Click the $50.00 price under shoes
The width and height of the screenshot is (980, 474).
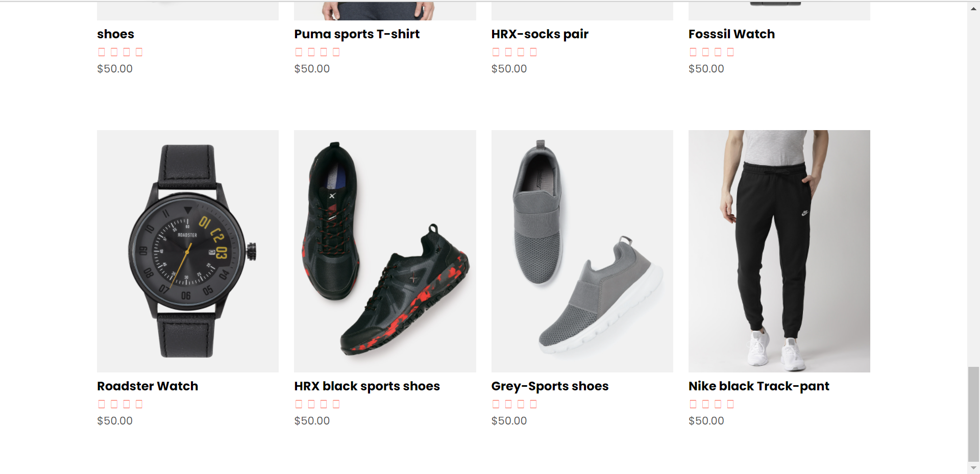point(115,68)
